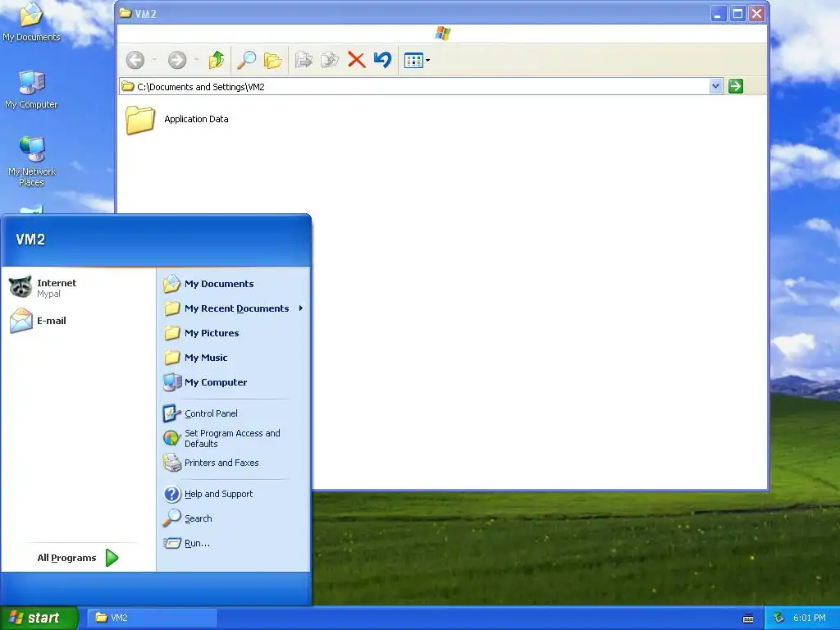Open the Views button menu

pyautogui.click(x=417, y=61)
